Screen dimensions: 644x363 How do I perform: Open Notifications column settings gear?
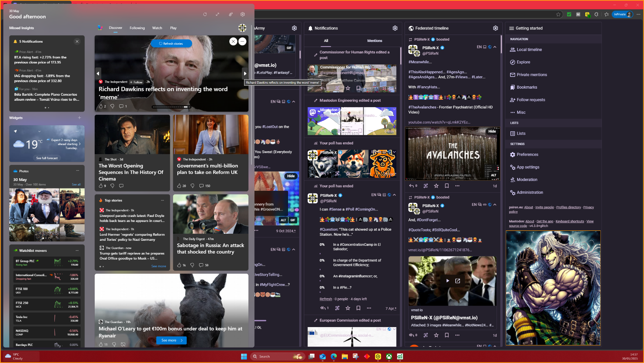(395, 28)
